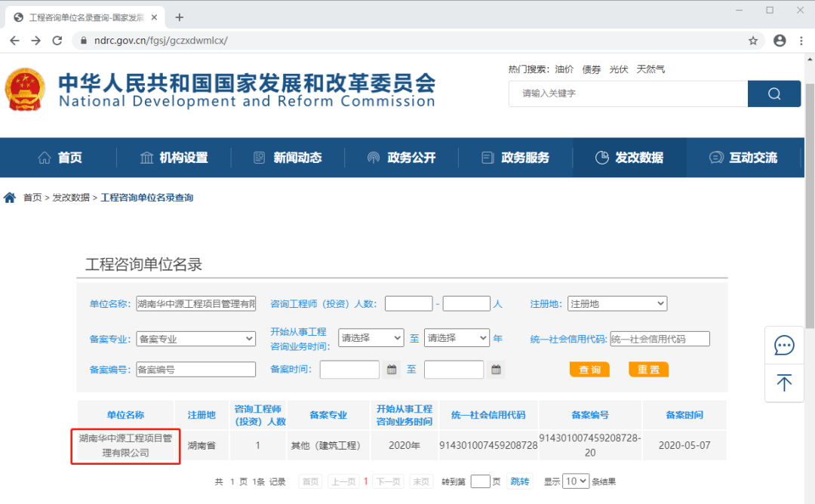Bookmark this page with the star icon
The image size is (815, 504).
pyautogui.click(x=753, y=41)
